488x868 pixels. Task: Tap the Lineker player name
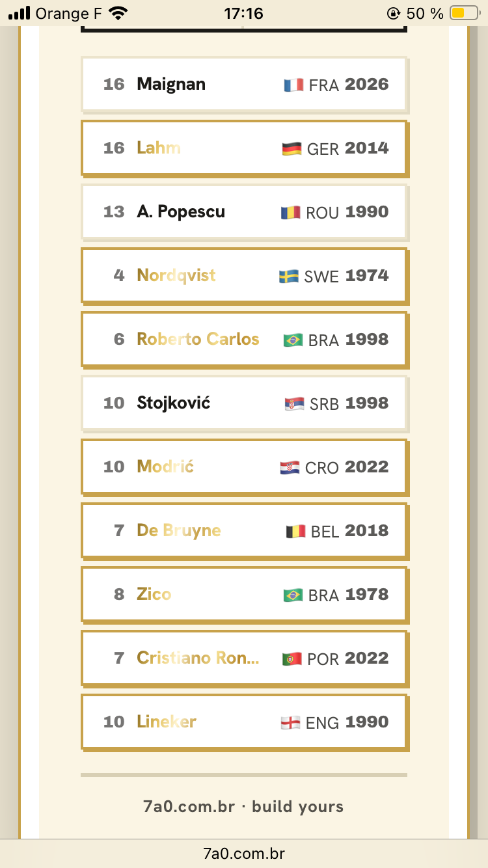point(167,722)
